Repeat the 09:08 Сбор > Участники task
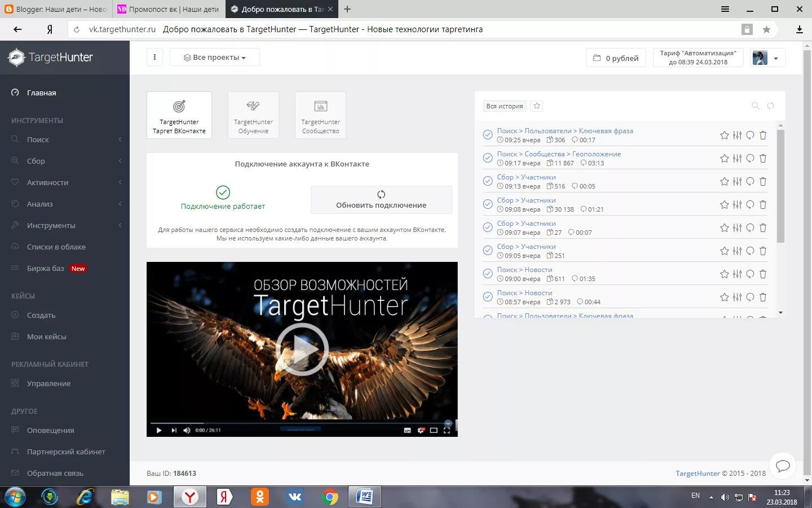This screenshot has width=812, height=508. [x=750, y=204]
